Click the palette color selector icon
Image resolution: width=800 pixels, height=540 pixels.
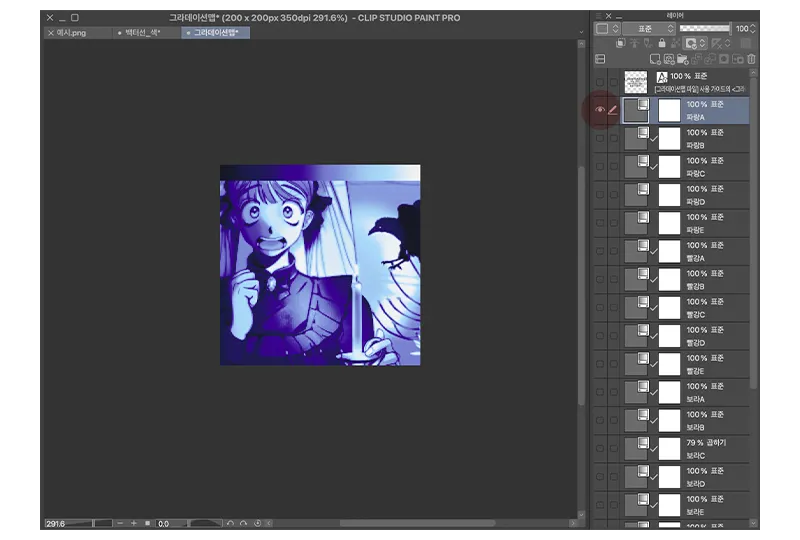pos(602,29)
